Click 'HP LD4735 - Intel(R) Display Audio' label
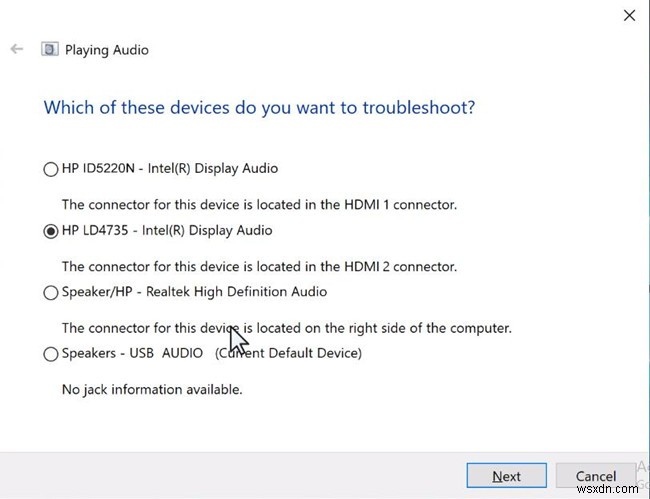 (x=167, y=230)
